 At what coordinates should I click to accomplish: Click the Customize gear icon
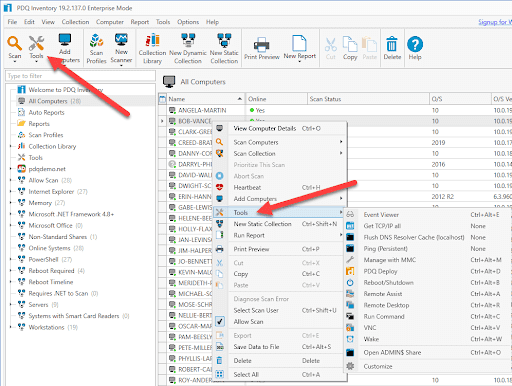click(350, 366)
